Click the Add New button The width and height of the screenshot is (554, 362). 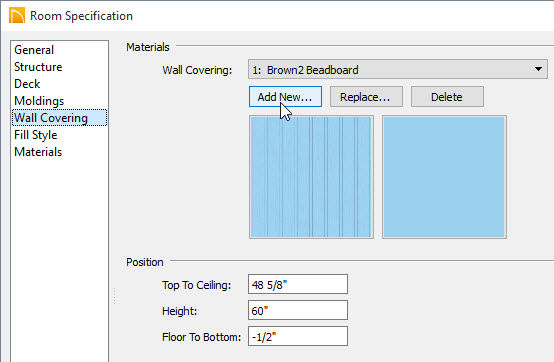pos(285,97)
